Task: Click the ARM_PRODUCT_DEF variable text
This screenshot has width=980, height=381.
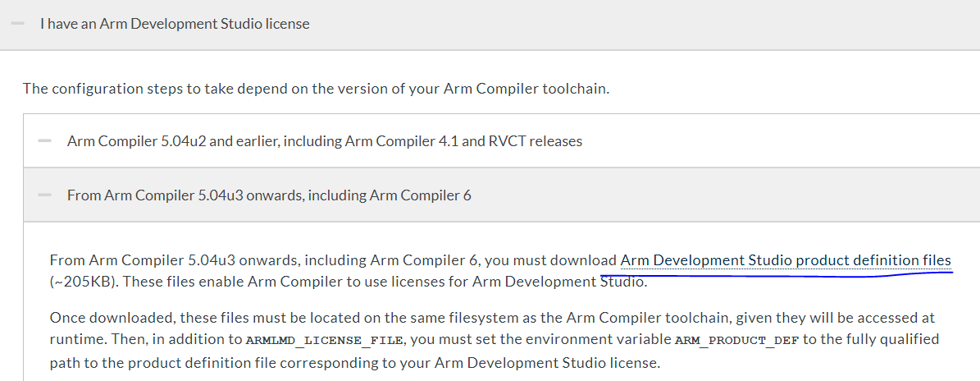Action: pos(737,340)
